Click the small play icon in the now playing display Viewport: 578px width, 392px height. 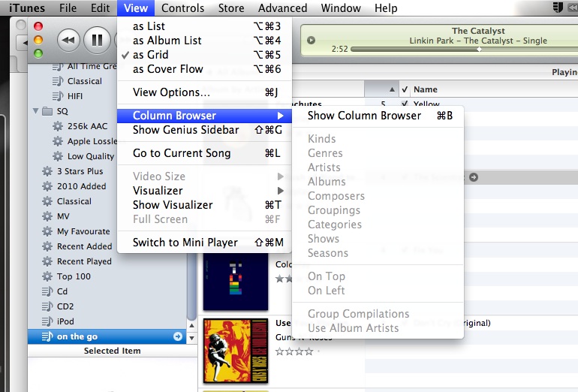tap(311, 40)
